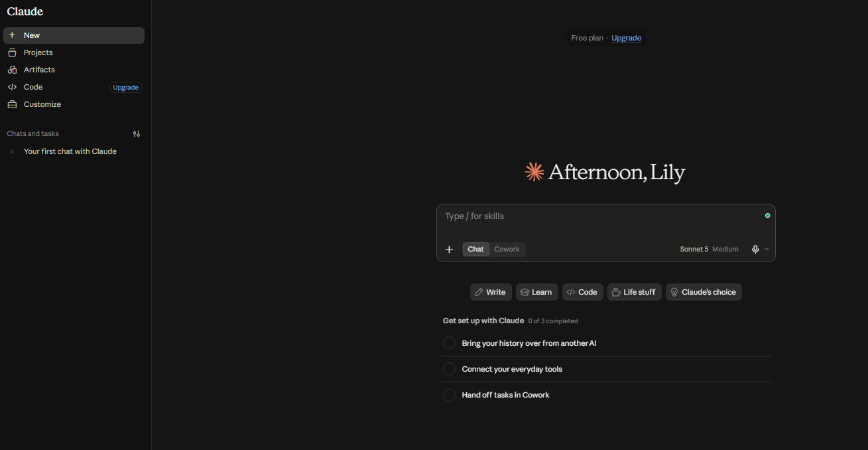868x450 pixels.
Task: Select the Claude's choice chip
Action: click(x=704, y=292)
